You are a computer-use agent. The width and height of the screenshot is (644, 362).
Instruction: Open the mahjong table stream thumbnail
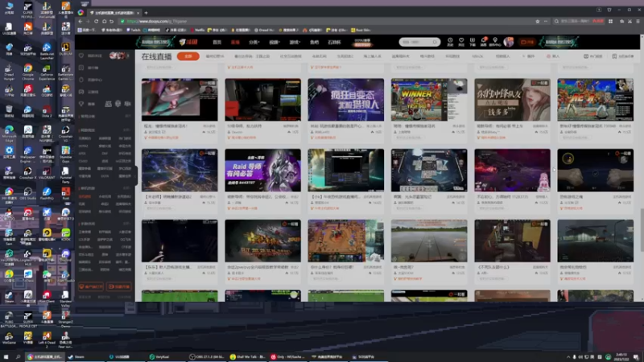[429, 170]
